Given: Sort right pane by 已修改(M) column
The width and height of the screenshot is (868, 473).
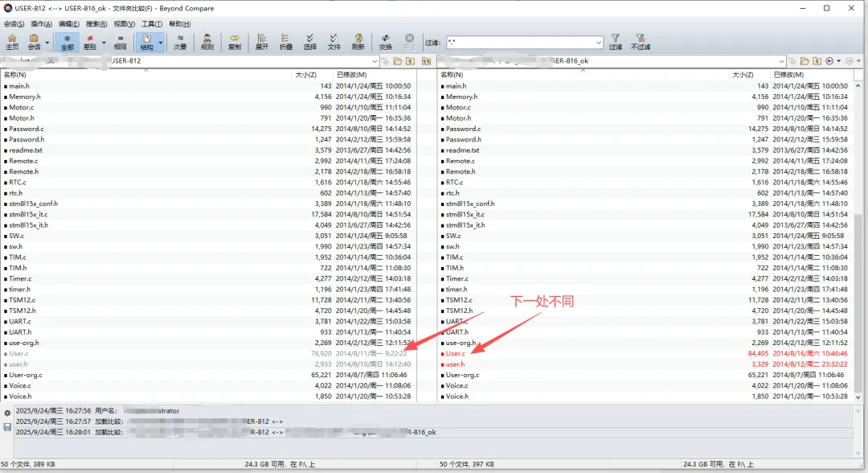Looking at the screenshot, I should click(x=812, y=75).
